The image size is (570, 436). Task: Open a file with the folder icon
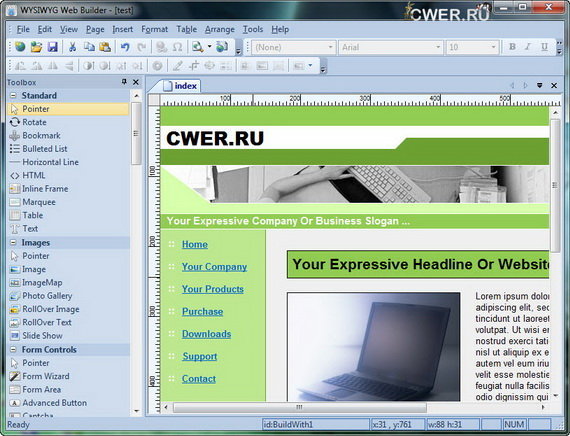(x=36, y=47)
